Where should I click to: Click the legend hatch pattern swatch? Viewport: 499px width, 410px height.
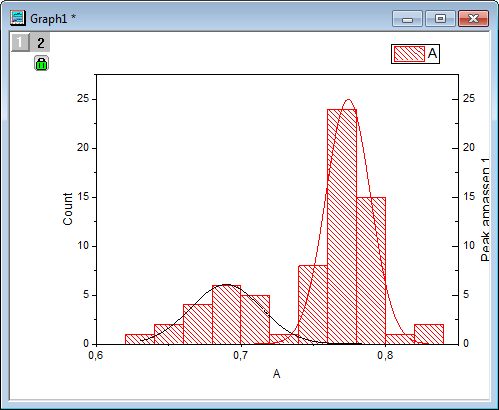click(x=409, y=54)
